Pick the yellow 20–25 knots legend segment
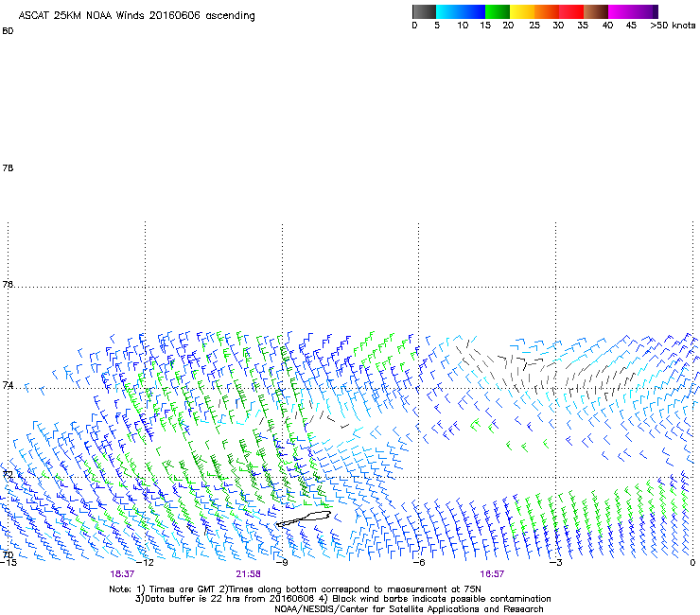The image size is (700, 615). (522, 11)
